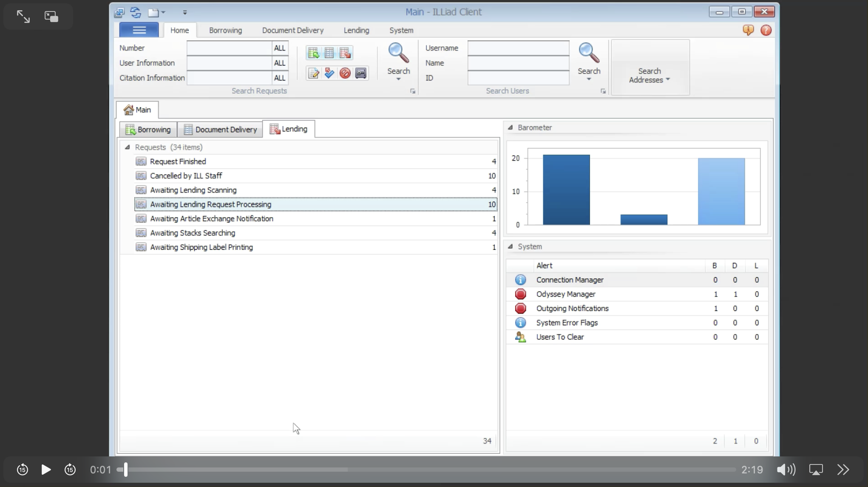Click the orange feedback alert icon
Viewport: 868px width, 487px height.
pyautogui.click(x=748, y=30)
